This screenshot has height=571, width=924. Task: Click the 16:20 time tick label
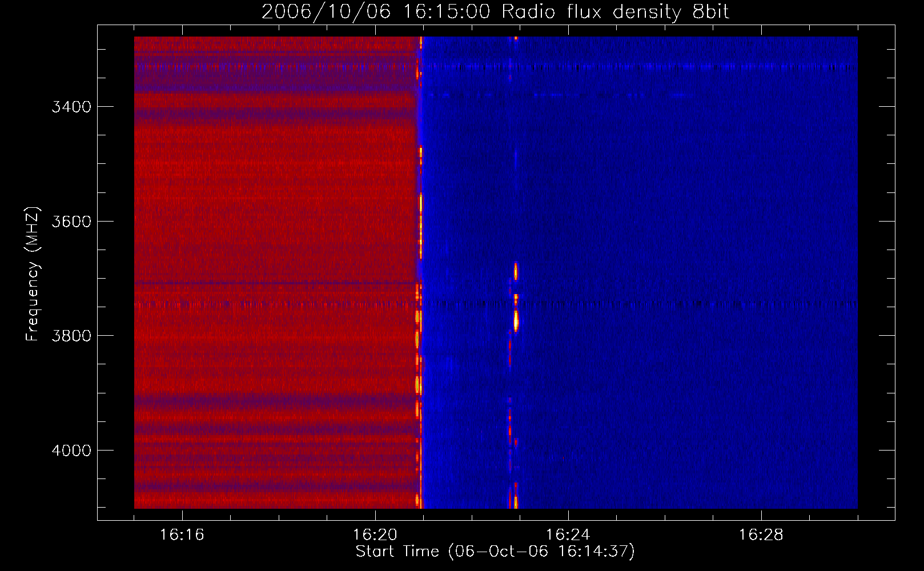click(375, 535)
